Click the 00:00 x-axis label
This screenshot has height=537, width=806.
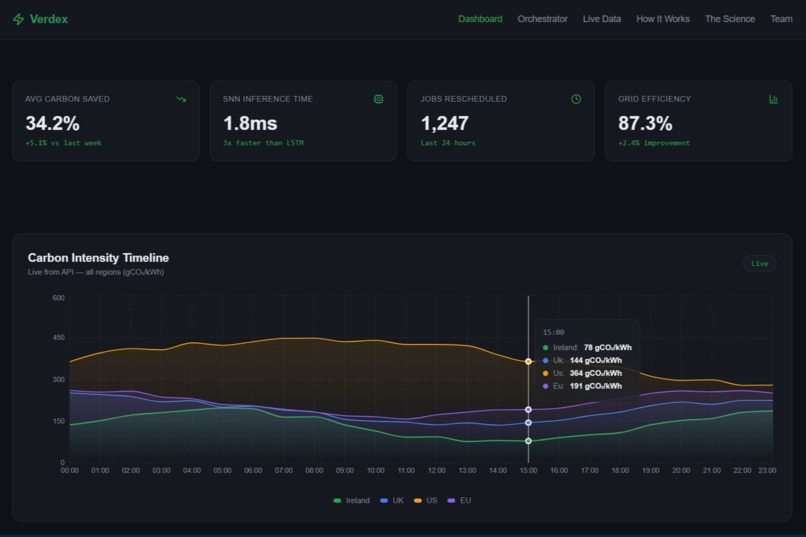tap(69, 471)
